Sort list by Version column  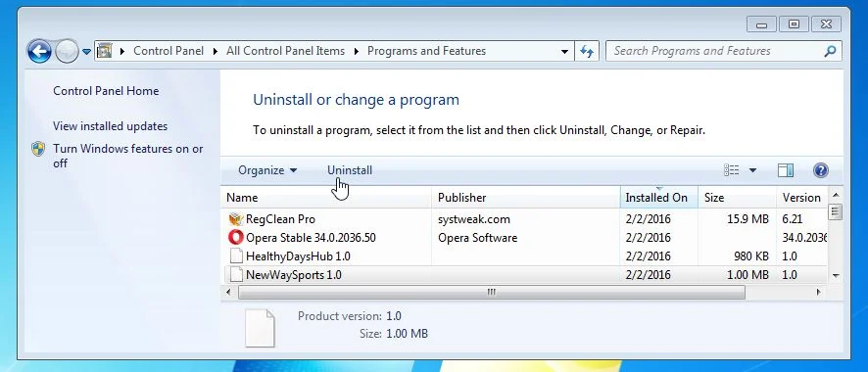[x=801, y=198]
